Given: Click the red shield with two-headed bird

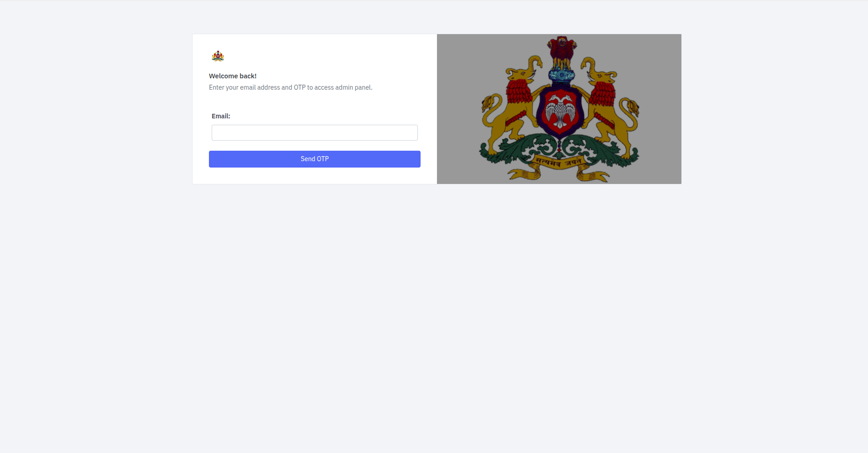Looking at the screenshot, I should [560, 111].
